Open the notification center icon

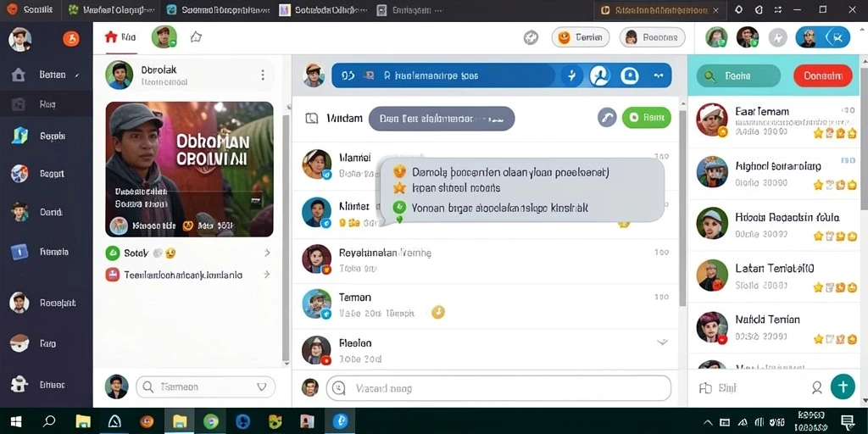tap(848, 422)
